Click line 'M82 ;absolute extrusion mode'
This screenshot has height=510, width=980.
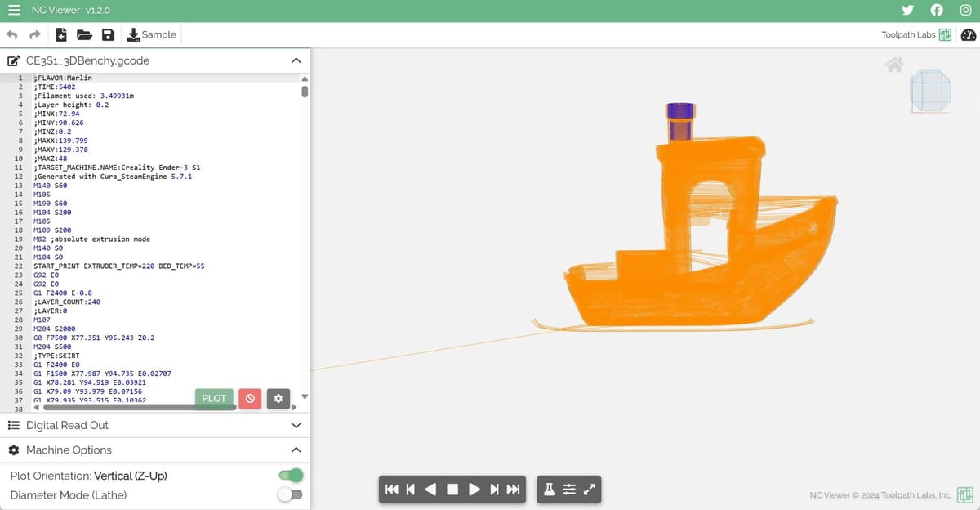point(91,239)
